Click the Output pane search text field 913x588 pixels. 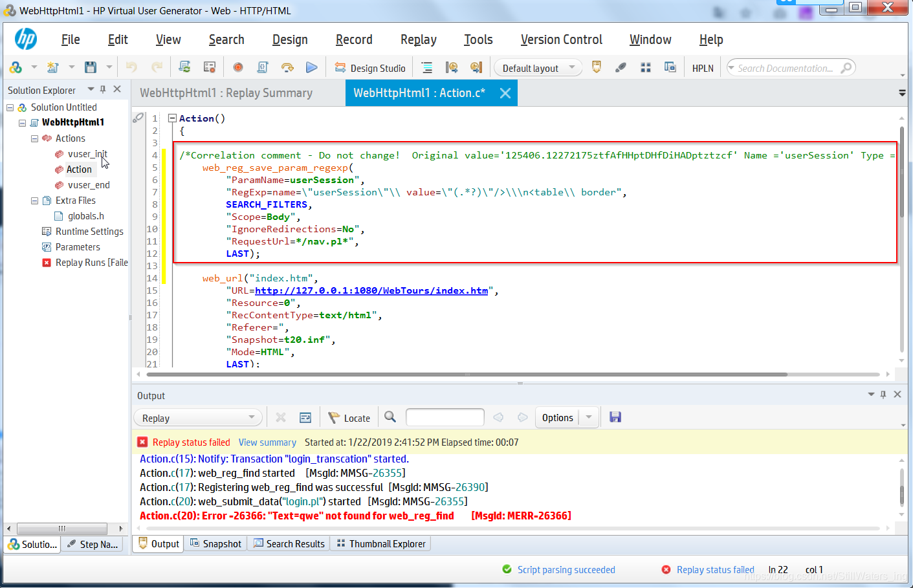[445, 417]
